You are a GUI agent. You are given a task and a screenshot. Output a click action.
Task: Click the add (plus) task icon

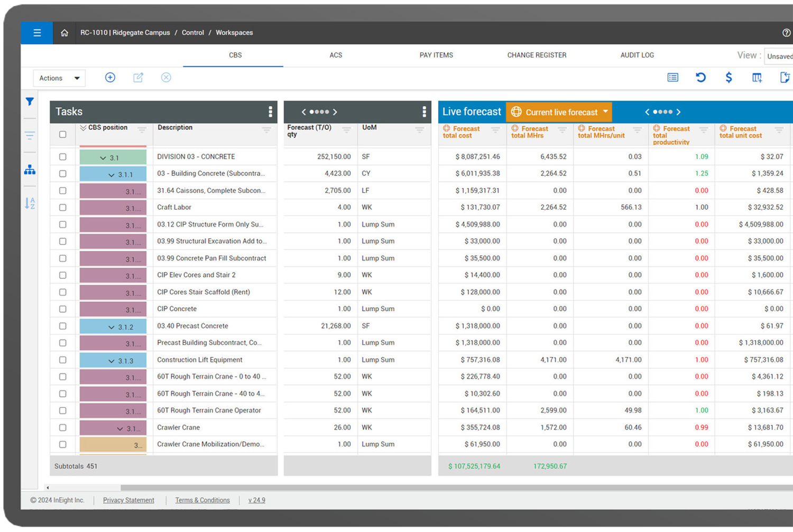(110, 78)
